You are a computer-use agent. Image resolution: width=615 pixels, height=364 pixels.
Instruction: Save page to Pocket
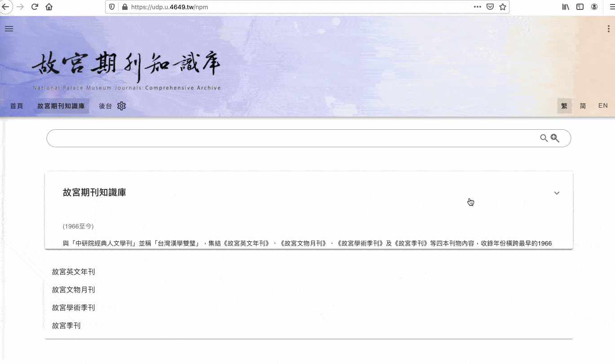pyautogui.click(x=491, y=7)
